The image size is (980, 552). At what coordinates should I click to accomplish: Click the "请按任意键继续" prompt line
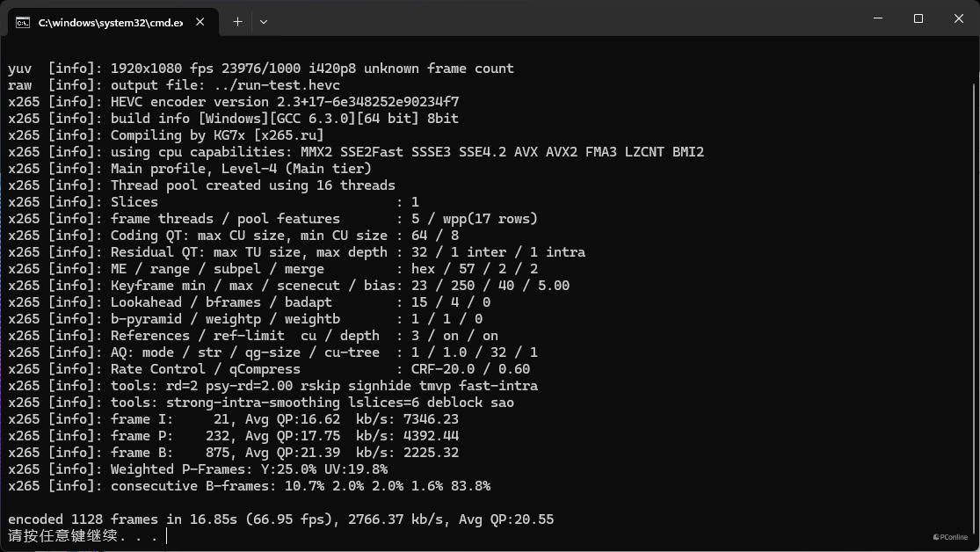tap(83, 536)
